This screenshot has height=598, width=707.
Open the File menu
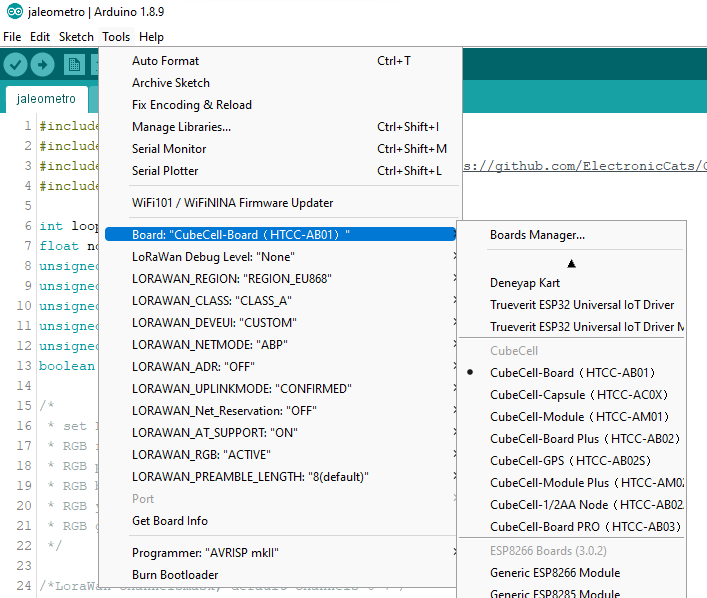pos(12,37)
